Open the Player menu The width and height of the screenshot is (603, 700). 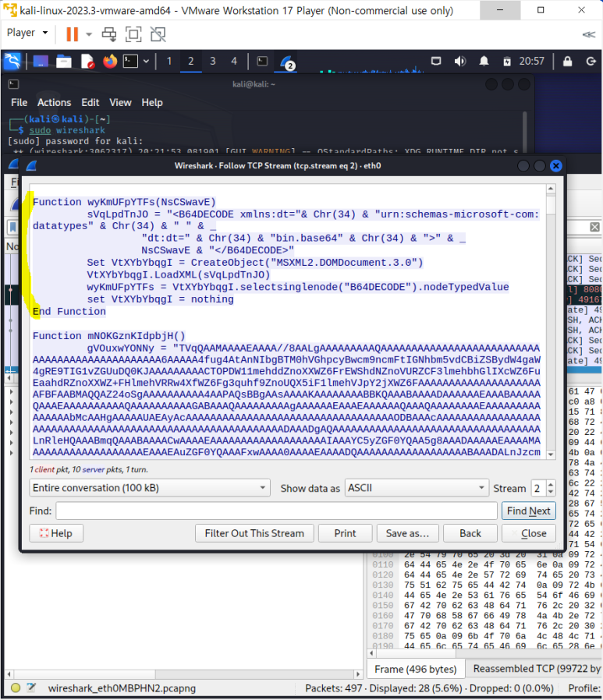click(x=27, y=33)
